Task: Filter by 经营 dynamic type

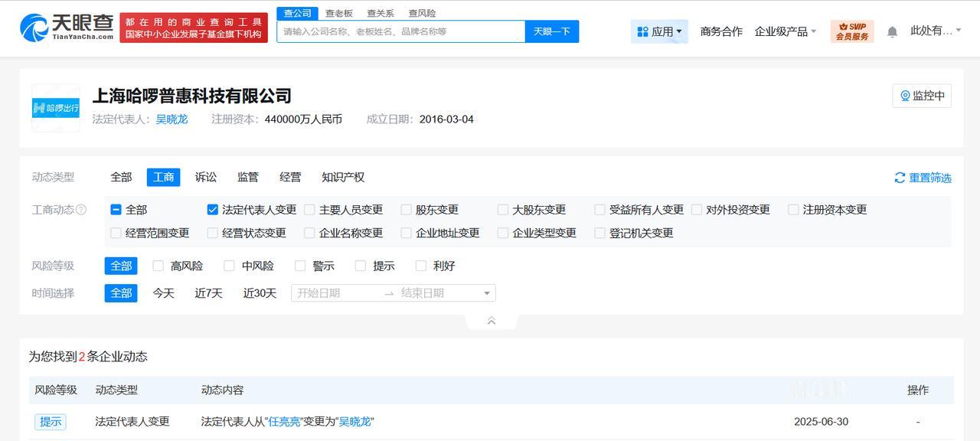Action: [290, 177]
